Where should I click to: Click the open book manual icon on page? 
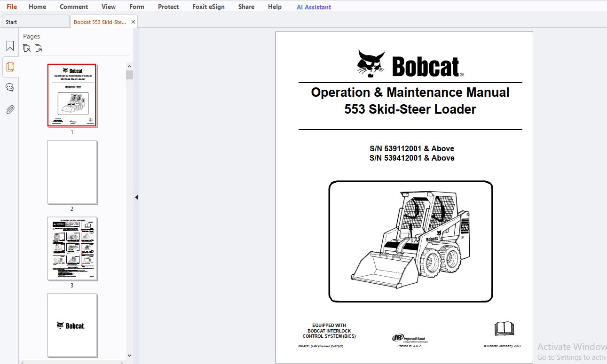tap(504, 328)
